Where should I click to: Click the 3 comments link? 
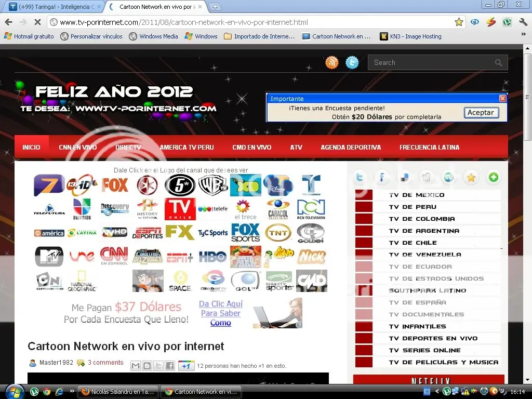click(x=105, y=362)
